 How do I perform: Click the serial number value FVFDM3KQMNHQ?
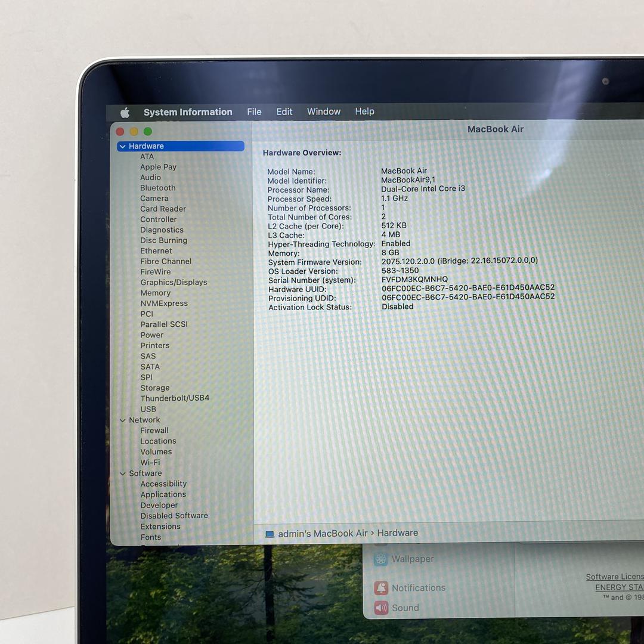click(x=414, y=279)
